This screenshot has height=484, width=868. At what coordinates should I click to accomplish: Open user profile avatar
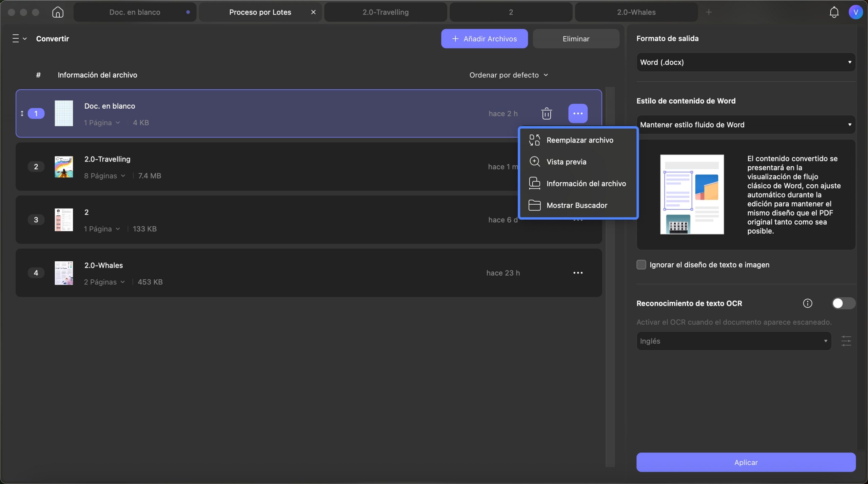[x=855, y=12]
